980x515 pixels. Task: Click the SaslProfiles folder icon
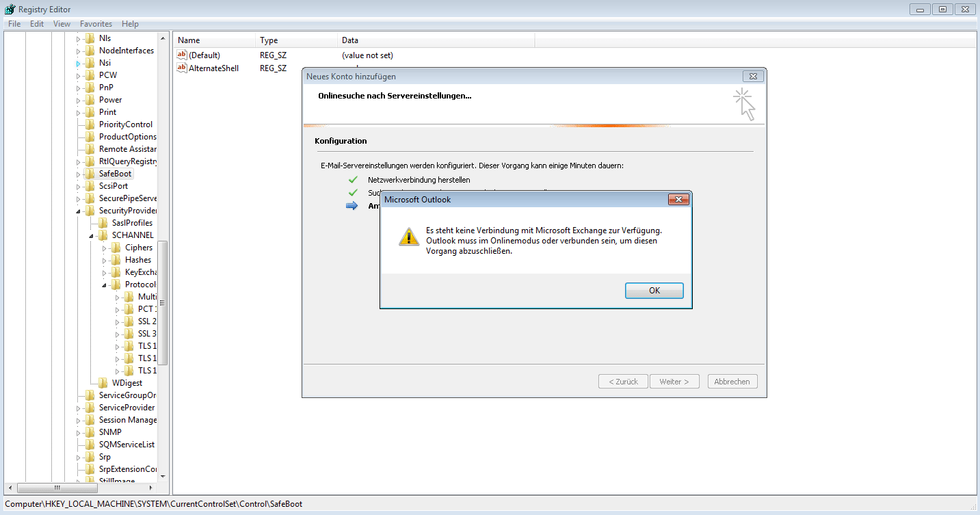click(103, 223)
